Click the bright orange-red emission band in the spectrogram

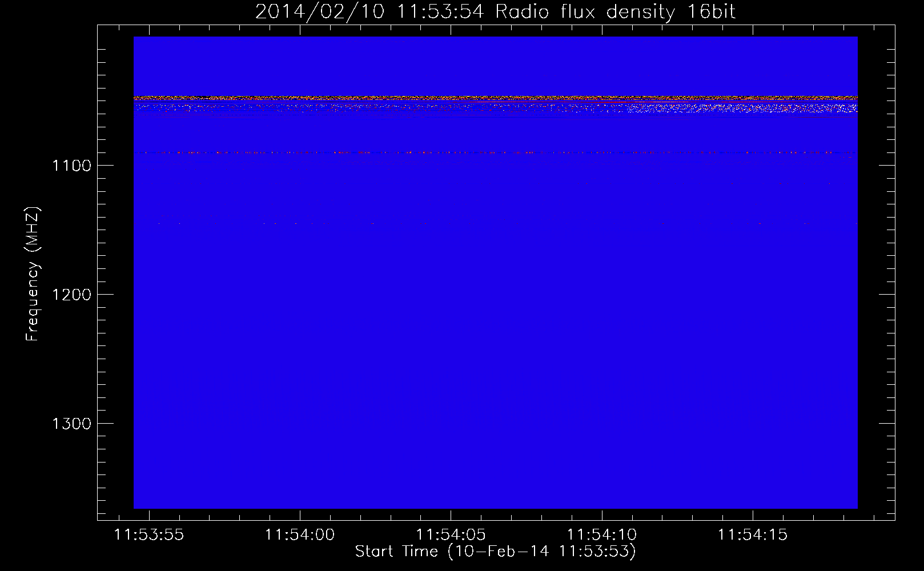coord(495,98)
